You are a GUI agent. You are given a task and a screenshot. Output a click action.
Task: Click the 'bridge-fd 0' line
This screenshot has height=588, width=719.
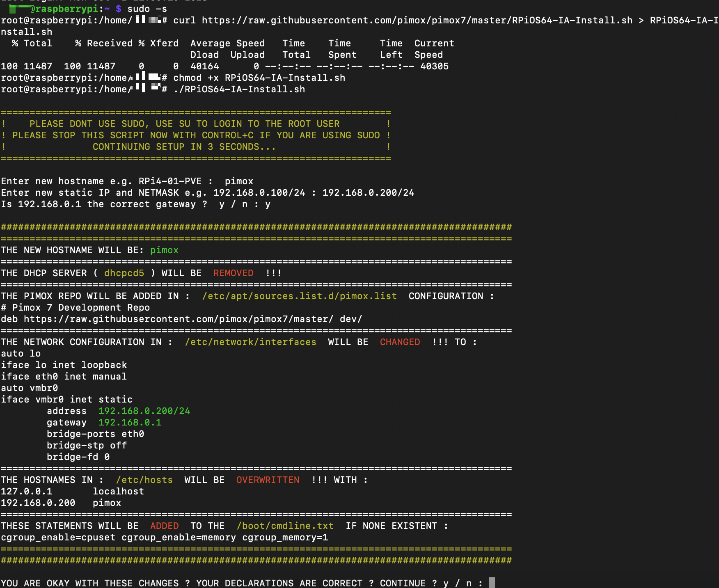coord(78,457)
